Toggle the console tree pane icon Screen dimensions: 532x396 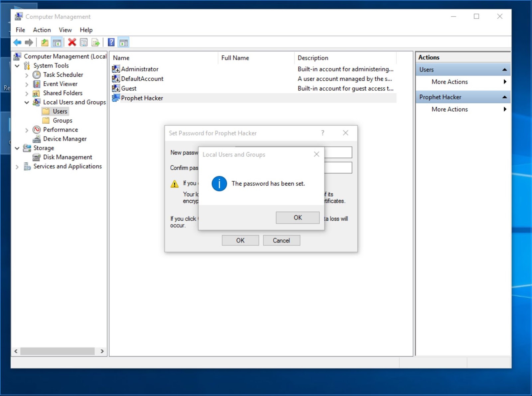pos(57,42)
